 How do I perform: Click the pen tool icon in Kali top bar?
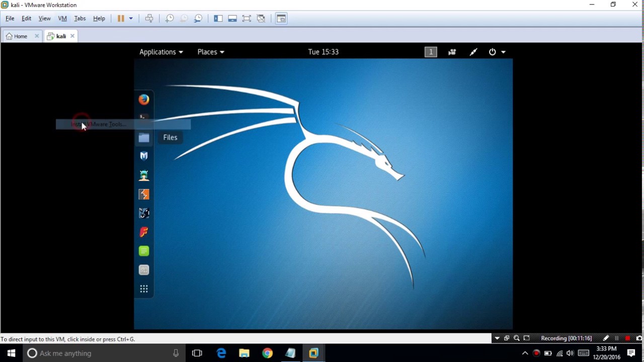[473, 52]
